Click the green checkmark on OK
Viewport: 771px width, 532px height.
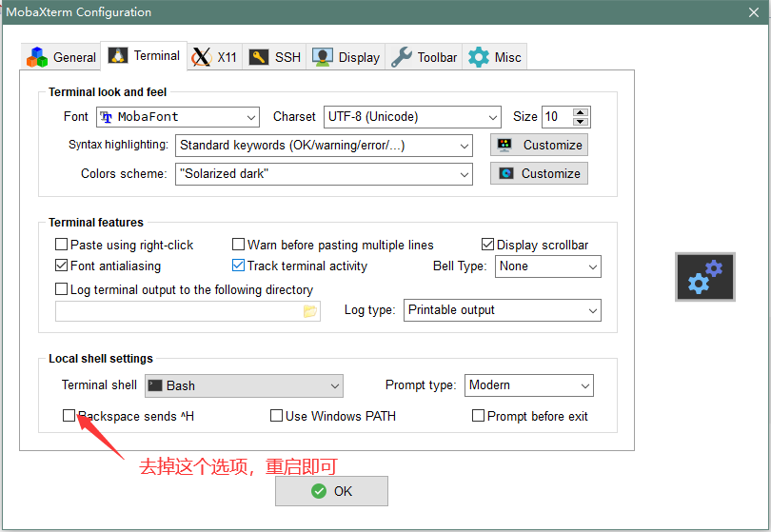[319, 491]
